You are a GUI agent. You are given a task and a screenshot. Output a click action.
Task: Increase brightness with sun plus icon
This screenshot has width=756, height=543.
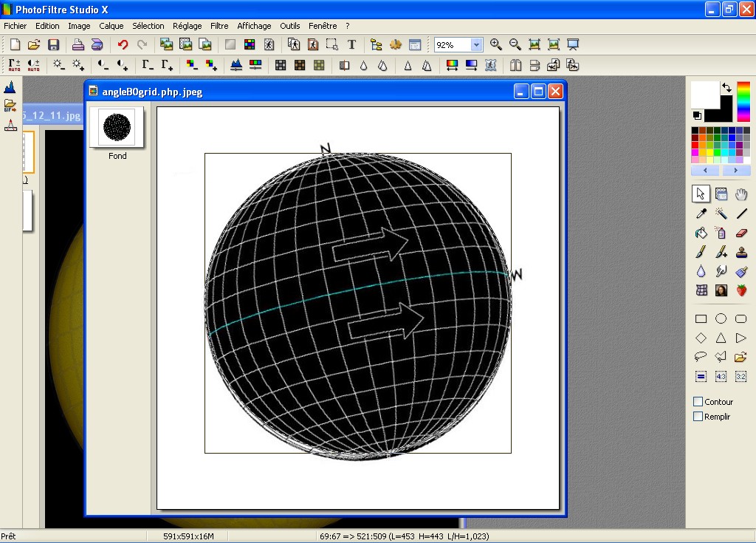[x=78, y=65]
